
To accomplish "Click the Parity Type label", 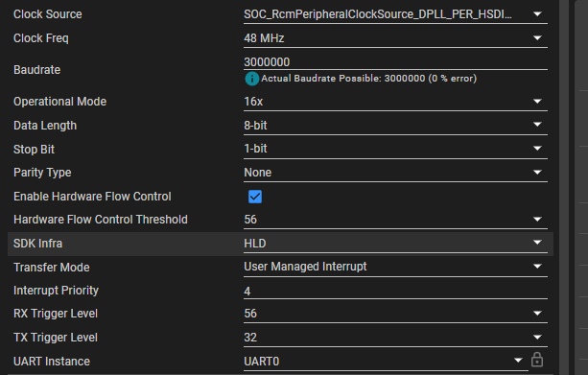I will [x=42, y=173].
